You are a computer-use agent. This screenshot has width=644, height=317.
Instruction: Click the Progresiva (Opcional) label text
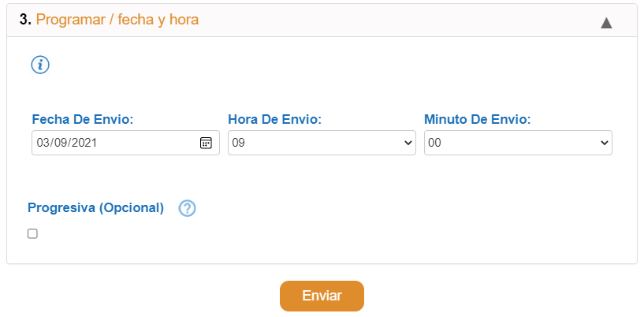tap(95, 208)
